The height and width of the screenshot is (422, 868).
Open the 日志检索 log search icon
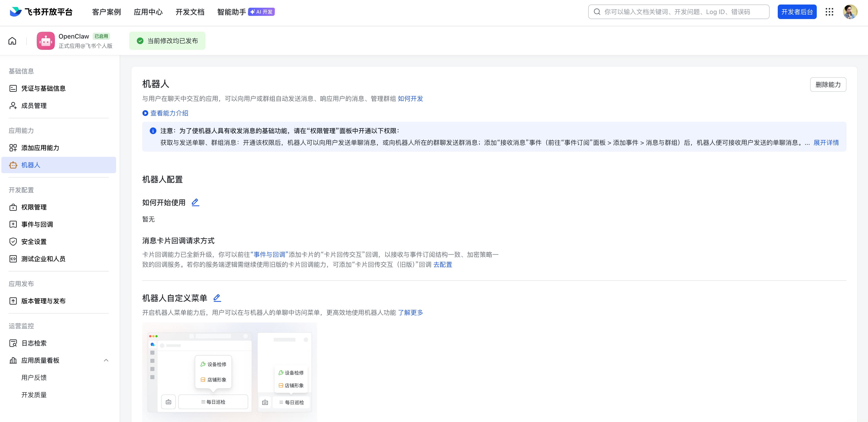(x=13, y=343)
